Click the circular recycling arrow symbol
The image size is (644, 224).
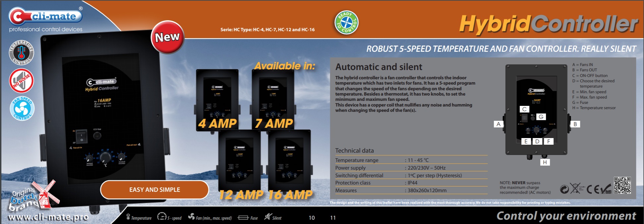coord(564,189)
